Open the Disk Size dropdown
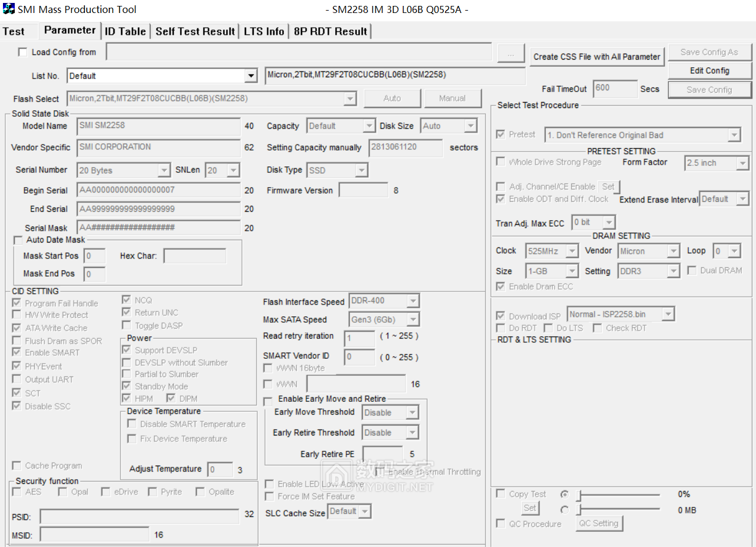756x547 pixels. click(x=449, y=126)
